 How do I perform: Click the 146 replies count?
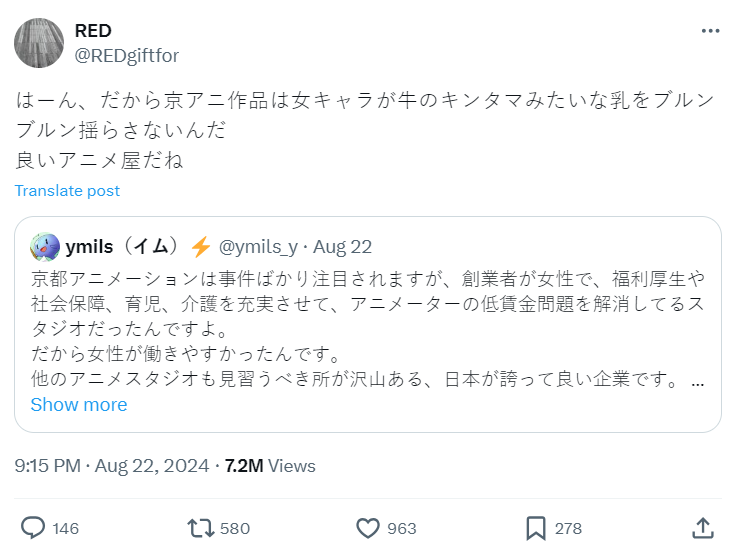click(x=65, y=528)
